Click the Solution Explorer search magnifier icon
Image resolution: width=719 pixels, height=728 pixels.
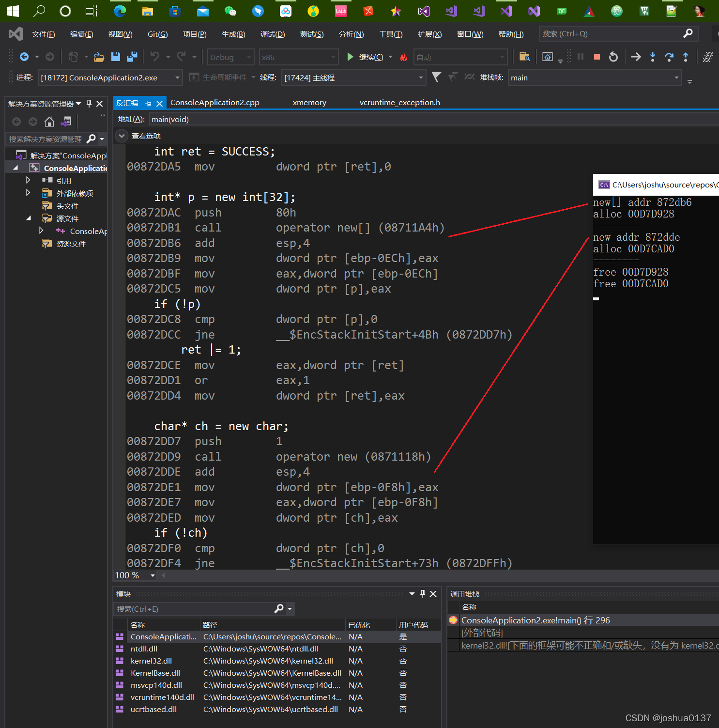click(x=91, y=139)
